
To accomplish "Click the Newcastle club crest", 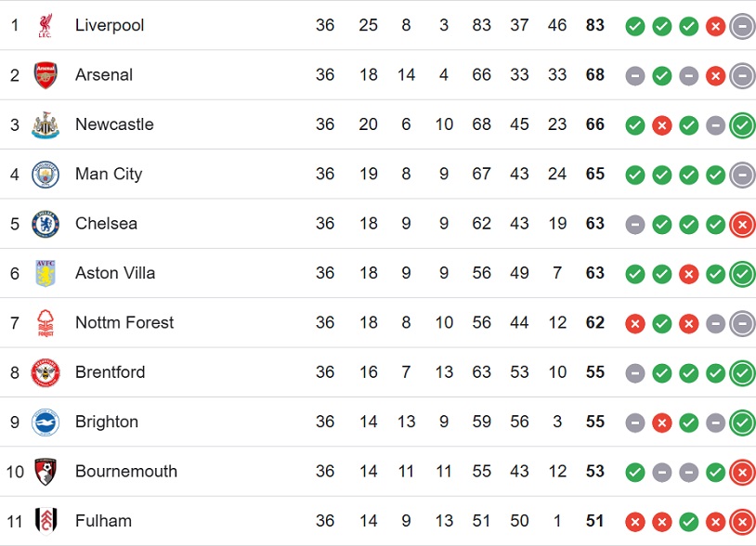I will pyautogui.click(x=46, y=124).
